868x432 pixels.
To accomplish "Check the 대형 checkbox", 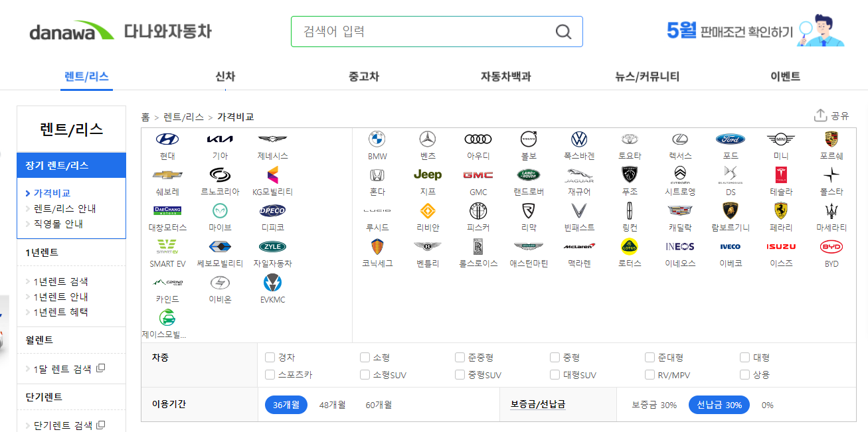I will tap(744, 358).
